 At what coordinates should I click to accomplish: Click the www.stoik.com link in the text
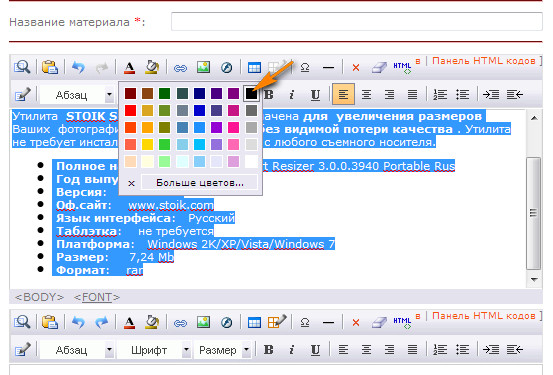tap(171, 205)
